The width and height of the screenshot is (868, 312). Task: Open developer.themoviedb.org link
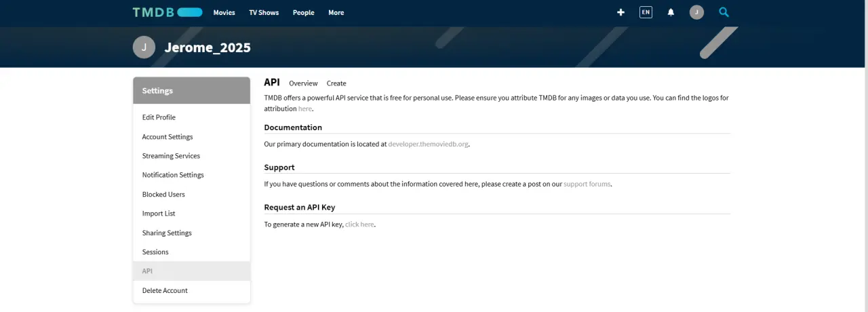(x=428, y=144)
